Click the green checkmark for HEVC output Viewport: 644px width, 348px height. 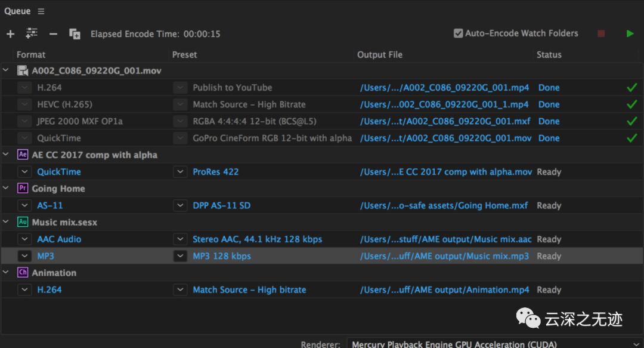[631, 104]
